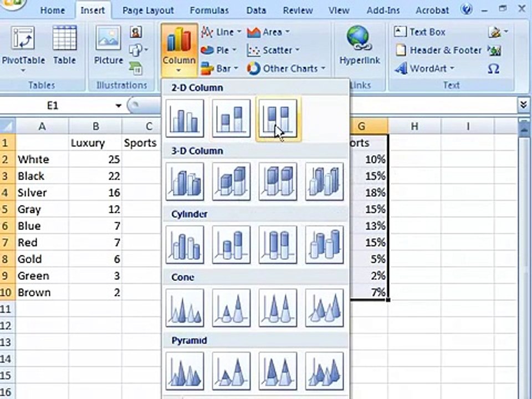Select column H header
Viewport: 532px width, 399px height.
(415, 126)
